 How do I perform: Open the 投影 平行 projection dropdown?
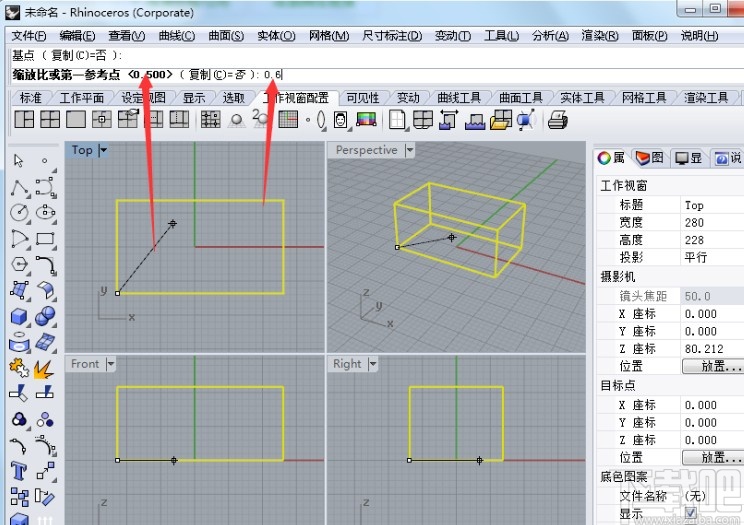pos(712,257)
